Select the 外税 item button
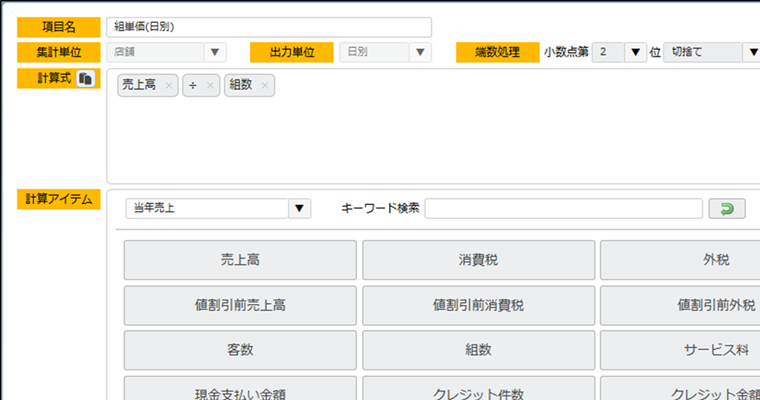The height and width of the screenshot is (400, 760). coord(680,260)
